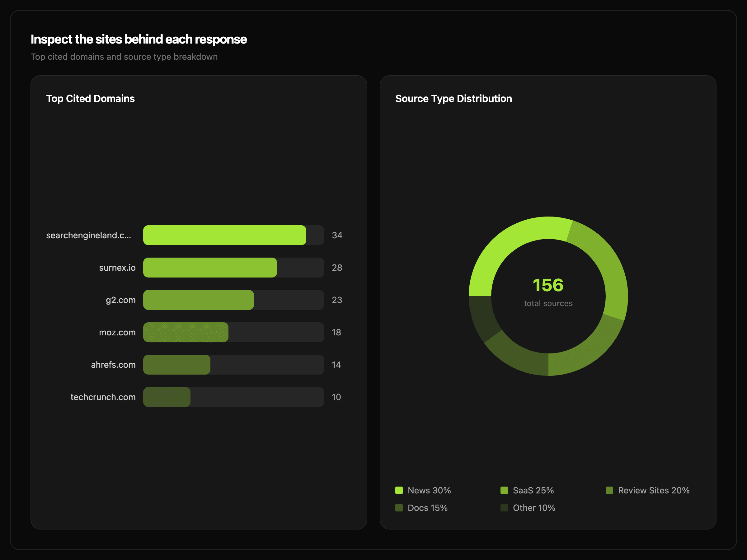The height and width of the screenshot is (560, 747).
Task: Click the count 34 beside the top bar
Action: tap(337, 235)
